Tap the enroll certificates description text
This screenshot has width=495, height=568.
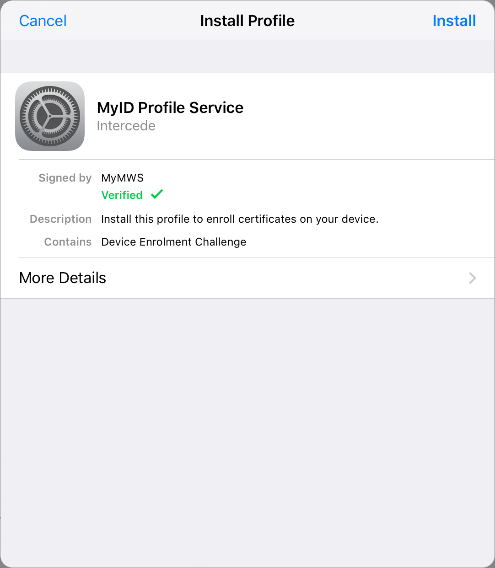240,219
